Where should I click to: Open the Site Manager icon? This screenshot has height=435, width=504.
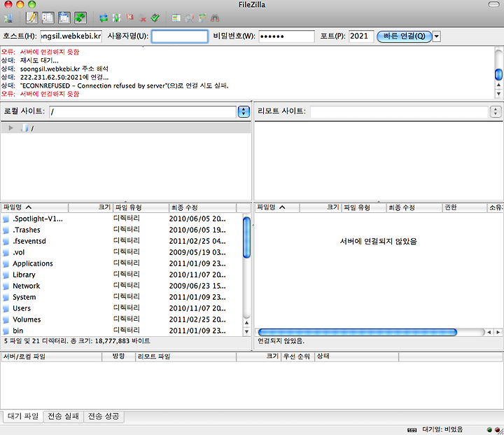coord(8,18)
